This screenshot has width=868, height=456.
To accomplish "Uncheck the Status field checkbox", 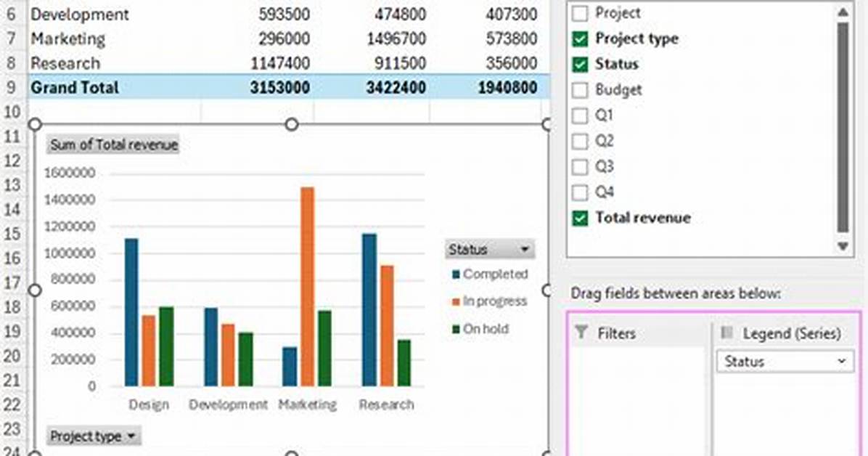I will [x=580, y=65].
